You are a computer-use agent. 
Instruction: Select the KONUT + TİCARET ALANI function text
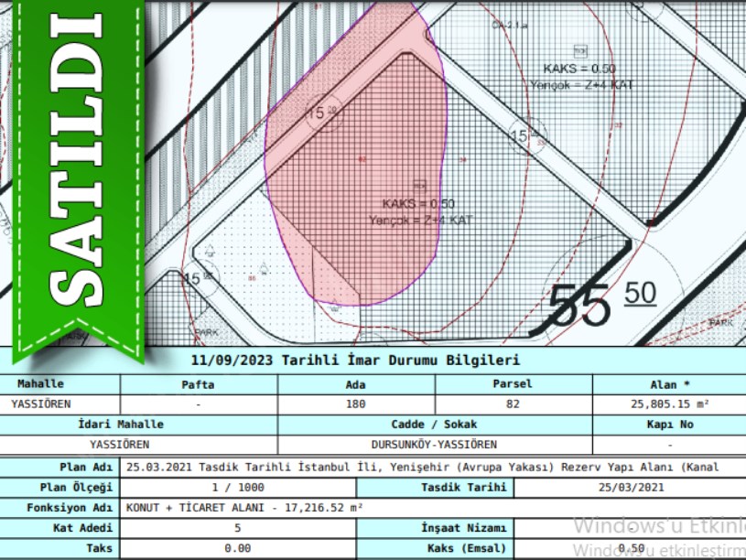point(245,508)
